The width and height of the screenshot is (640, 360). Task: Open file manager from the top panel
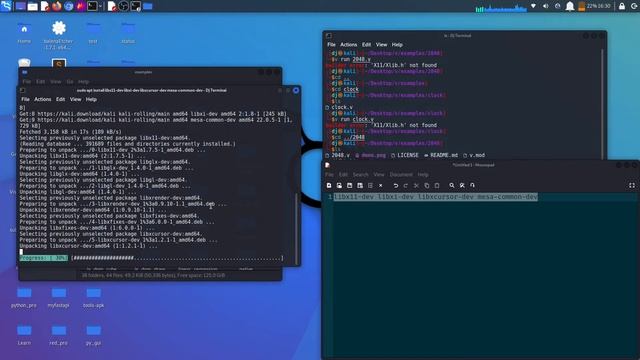point(33,6)
